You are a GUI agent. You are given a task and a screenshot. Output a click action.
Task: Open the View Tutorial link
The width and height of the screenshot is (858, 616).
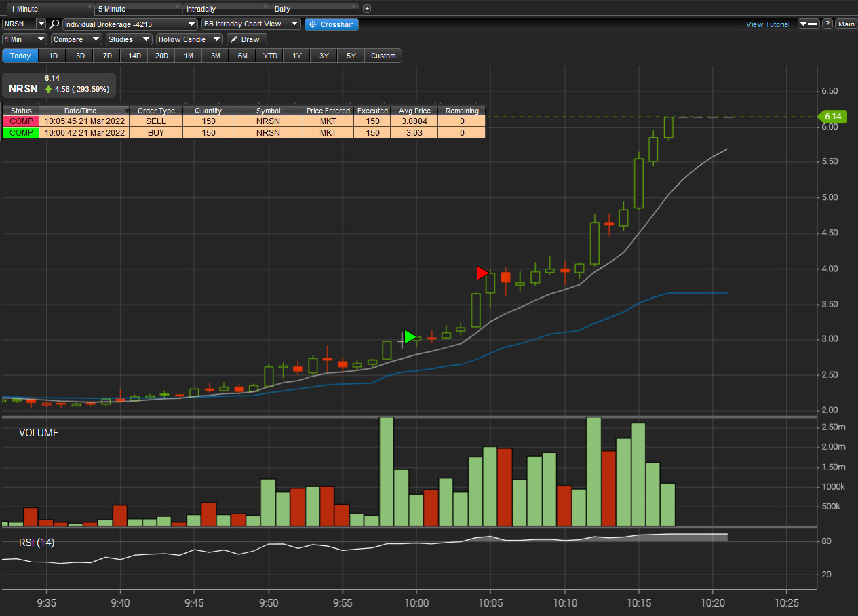click(767, 24)
